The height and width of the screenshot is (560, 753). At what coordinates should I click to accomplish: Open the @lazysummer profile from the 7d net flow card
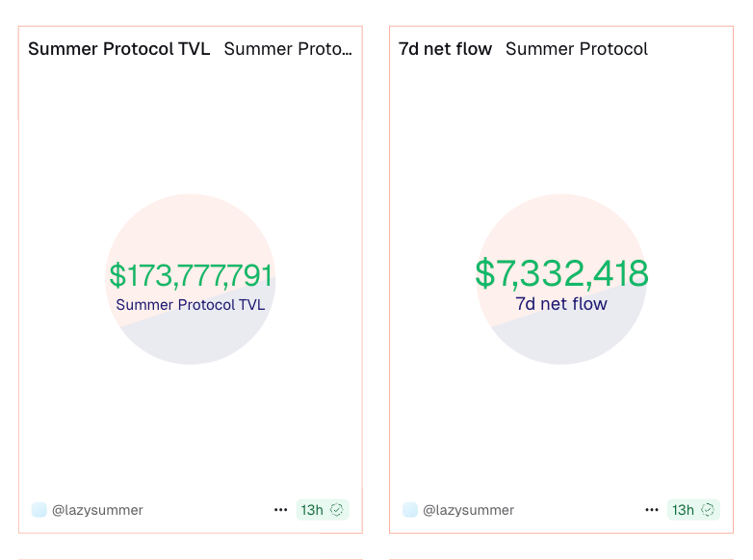[469, 510]
